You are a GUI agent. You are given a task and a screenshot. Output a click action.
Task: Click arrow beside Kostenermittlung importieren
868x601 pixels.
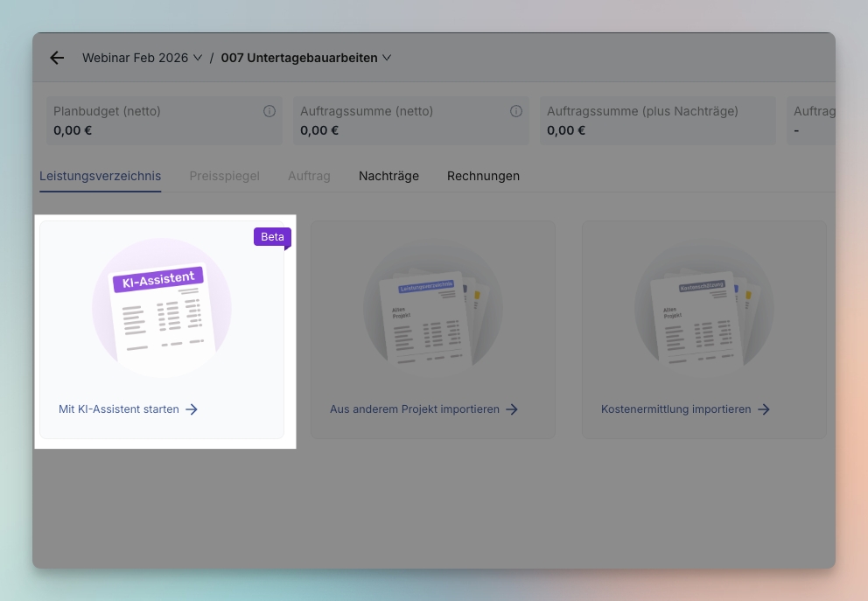(x=764, y=409)
